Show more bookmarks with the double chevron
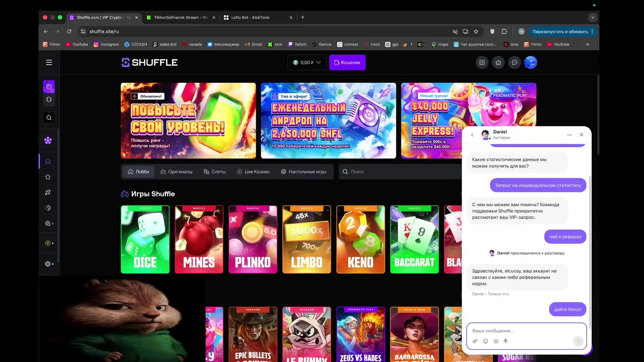 pyautogui.click(x=587, y=44)
